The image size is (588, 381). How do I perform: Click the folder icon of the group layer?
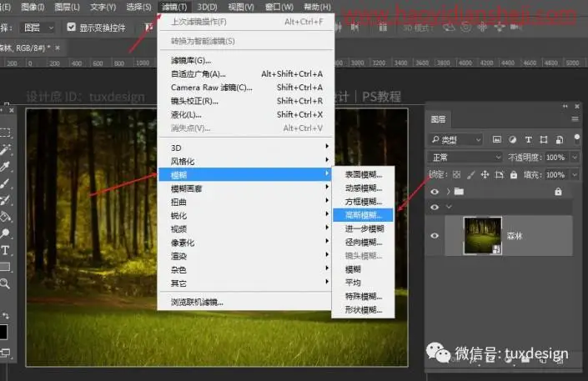pyautogui.click(x=459, y=192)
